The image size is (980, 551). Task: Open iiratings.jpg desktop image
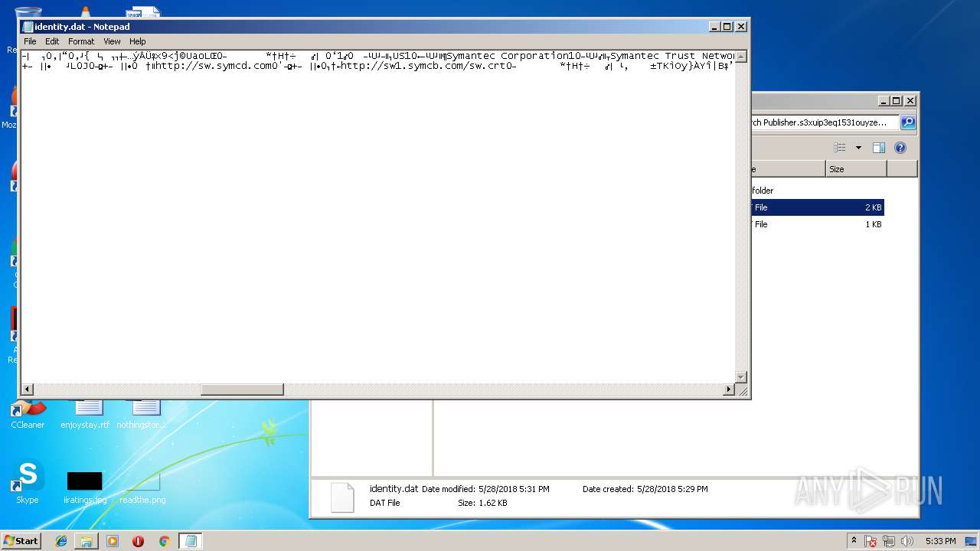click(84, 487)
